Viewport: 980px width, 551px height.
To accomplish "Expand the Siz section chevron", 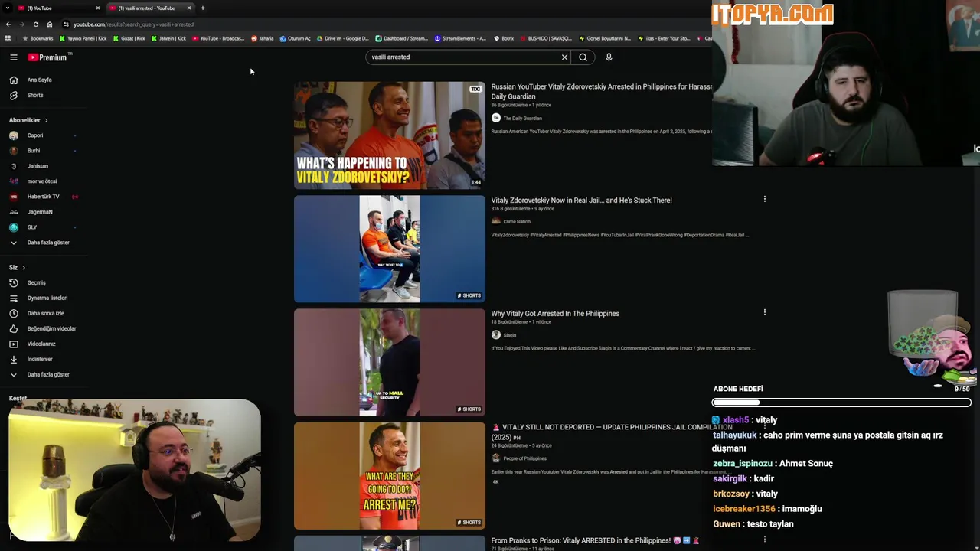I will pos(23,267).
